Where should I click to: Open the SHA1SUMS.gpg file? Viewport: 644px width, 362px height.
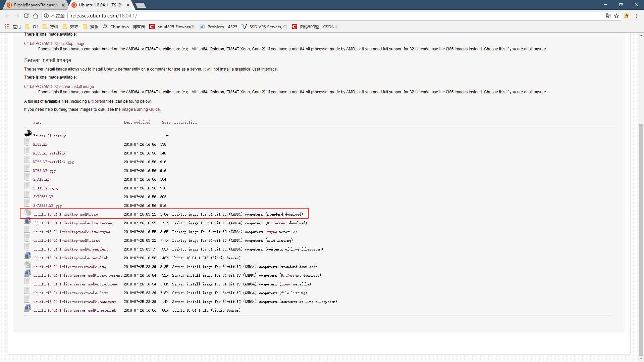pyautogui.click(x=45, y=188)
